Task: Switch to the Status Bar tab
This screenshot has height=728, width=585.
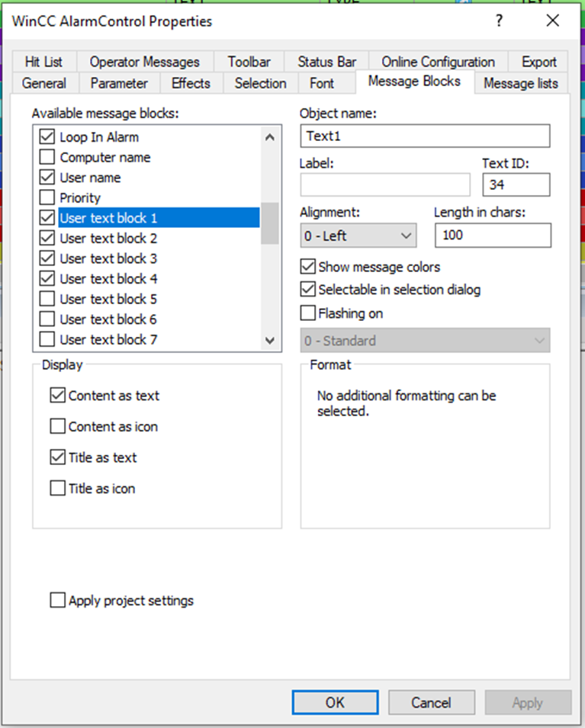Action: pyautogui.click(x=326, y=62)
